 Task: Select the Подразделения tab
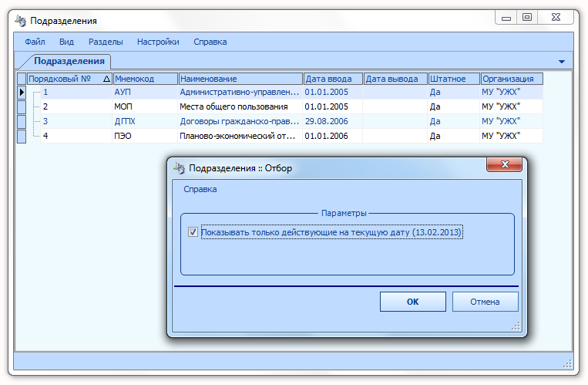69,61
